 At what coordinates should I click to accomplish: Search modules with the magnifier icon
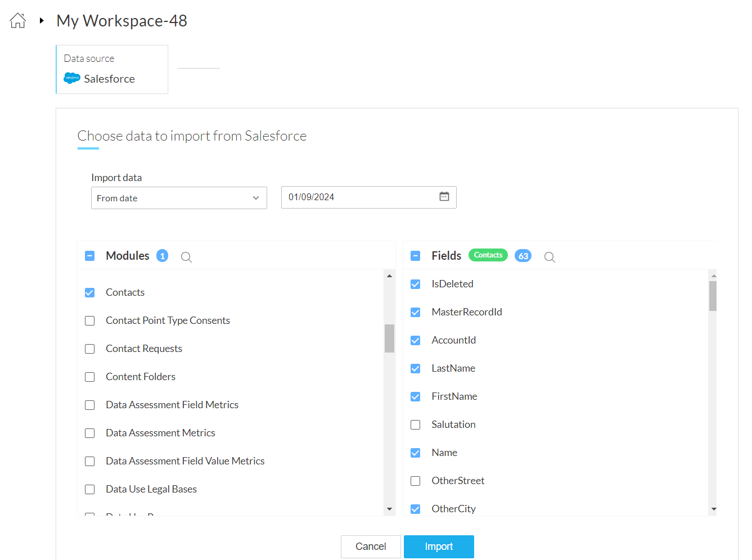[x=186, y=257]
